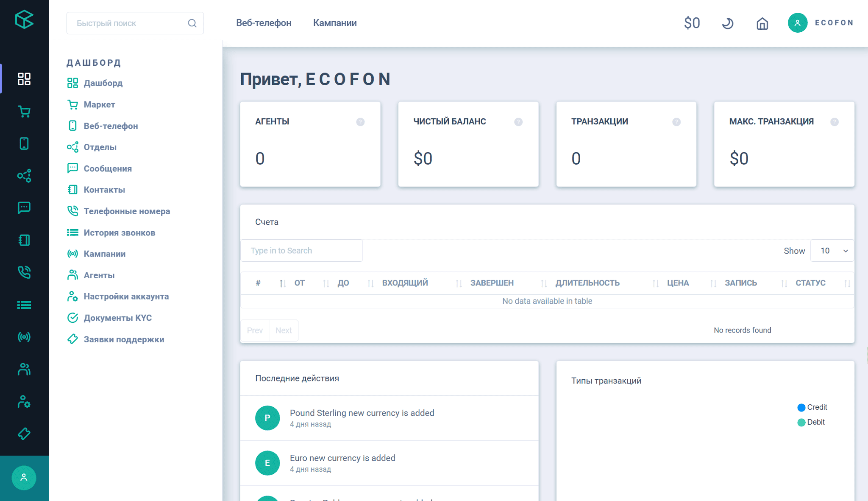Sort table by the ЗАПИСЬ column
This screenshot has width=868, height=501.
(x=755, y=283)
